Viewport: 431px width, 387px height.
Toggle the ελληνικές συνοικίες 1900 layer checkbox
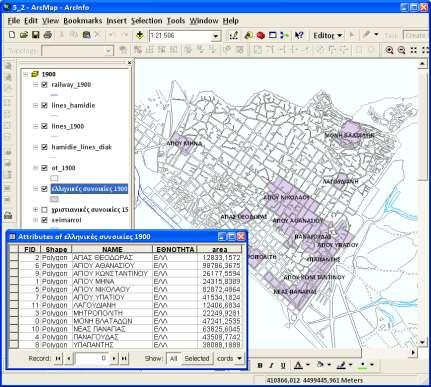point(44,189)
